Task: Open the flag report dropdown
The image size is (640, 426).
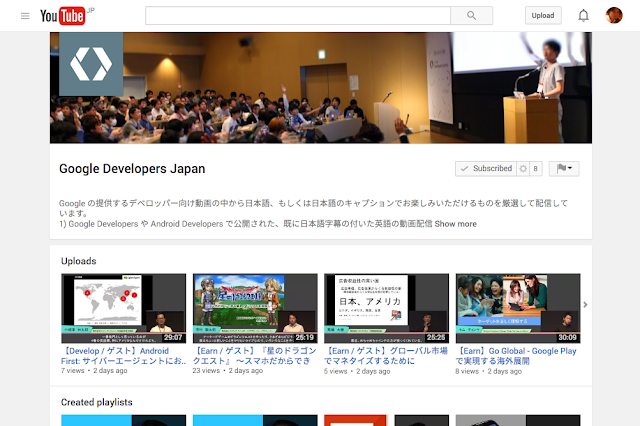Action: 564,168
